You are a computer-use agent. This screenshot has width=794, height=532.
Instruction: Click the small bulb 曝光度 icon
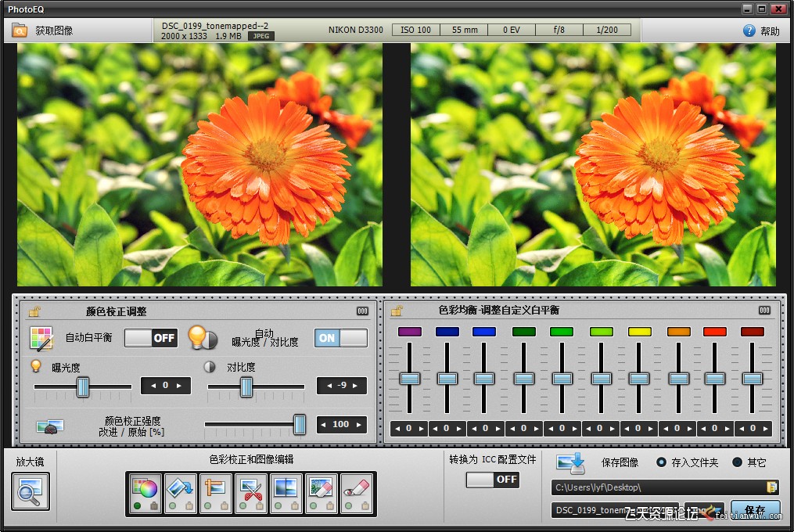(x=35, y=366)
